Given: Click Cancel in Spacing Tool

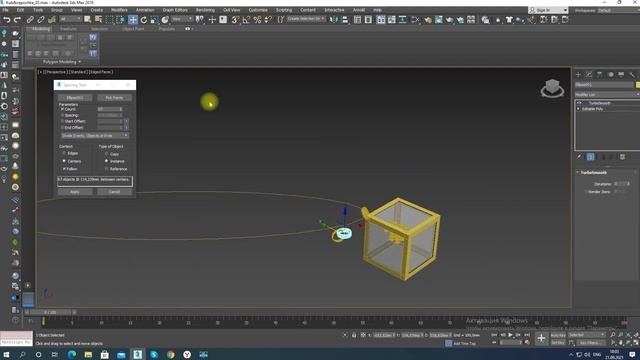Looking at the screenshot, I should 114,191.
